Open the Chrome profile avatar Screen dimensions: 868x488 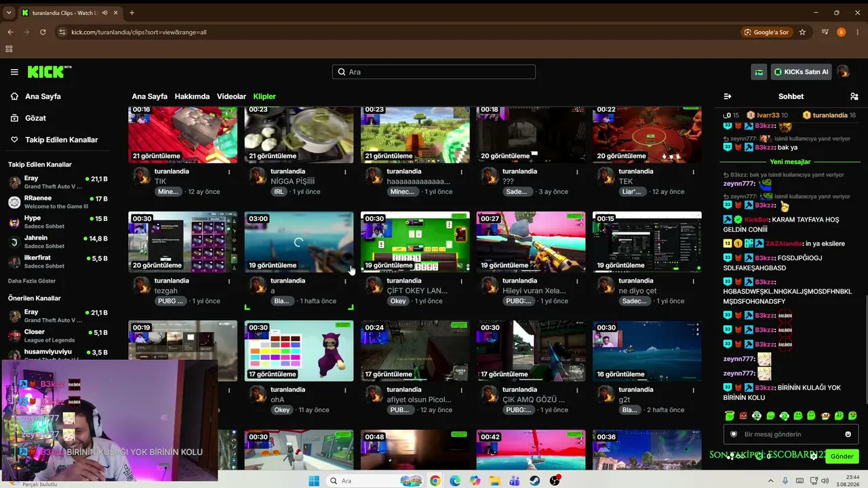[x=842, y=32]
